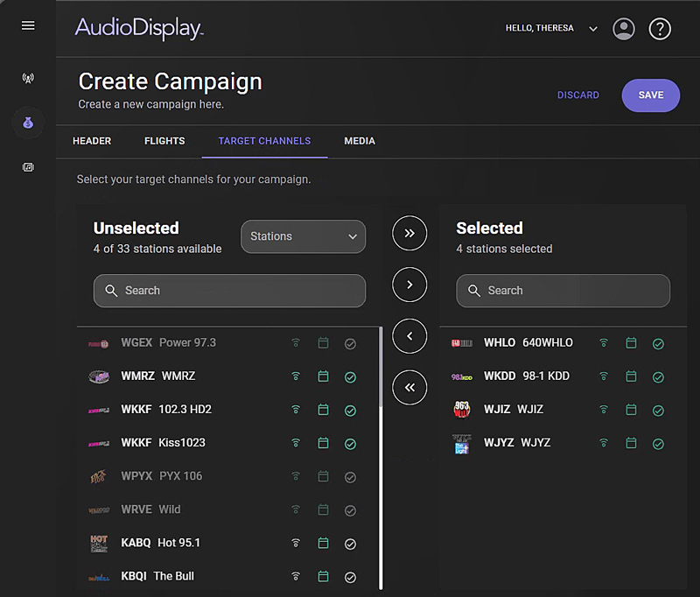
Task: Move all stations to Selected
Action: (x=409, y=233)
